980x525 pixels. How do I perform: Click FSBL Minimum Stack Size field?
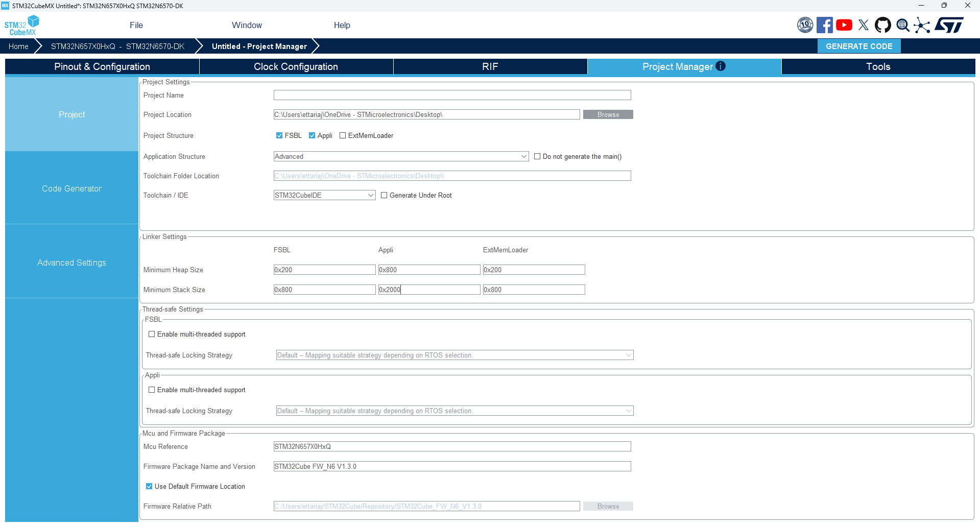pyautogui.click(x=324, y=290)
